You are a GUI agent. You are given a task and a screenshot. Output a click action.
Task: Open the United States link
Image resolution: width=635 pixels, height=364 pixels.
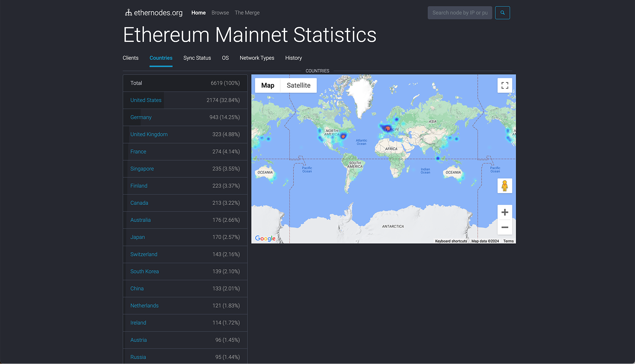pos(146,100)
